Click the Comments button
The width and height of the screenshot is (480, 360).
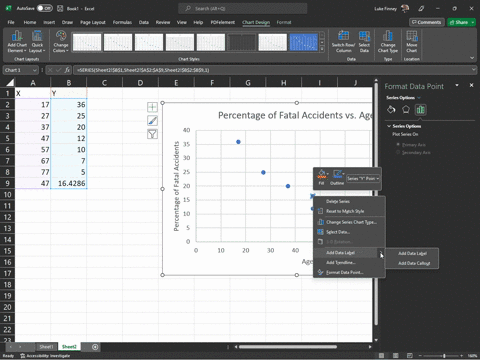pyautogui.click(x=427, y=22)
